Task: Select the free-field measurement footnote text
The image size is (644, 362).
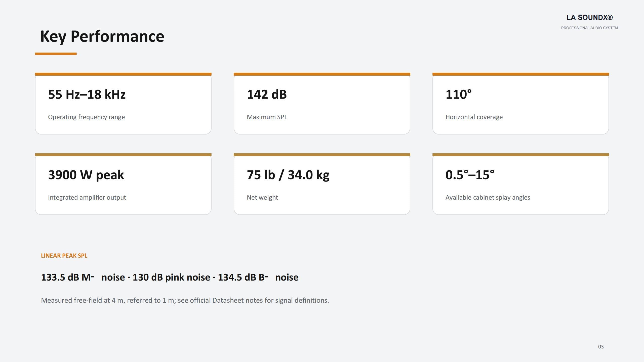Action: (185, 300)
